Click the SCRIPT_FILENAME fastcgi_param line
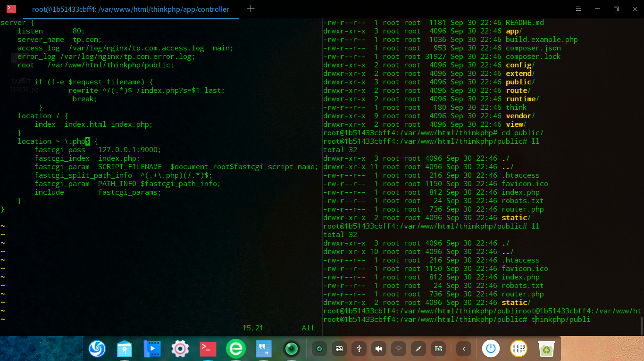Image resolution: width=644 pixels, height=361 pixels. point(176,167)
